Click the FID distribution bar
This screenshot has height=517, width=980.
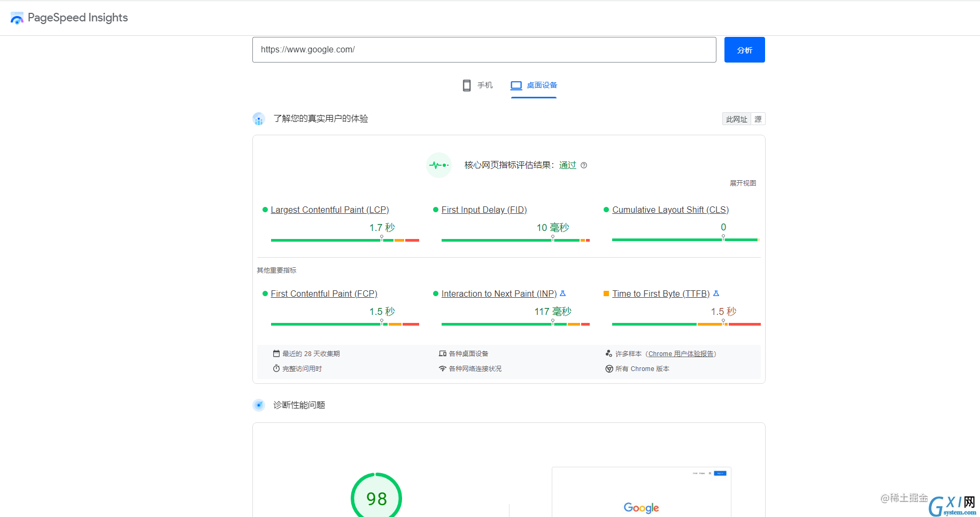pos(515,240)
